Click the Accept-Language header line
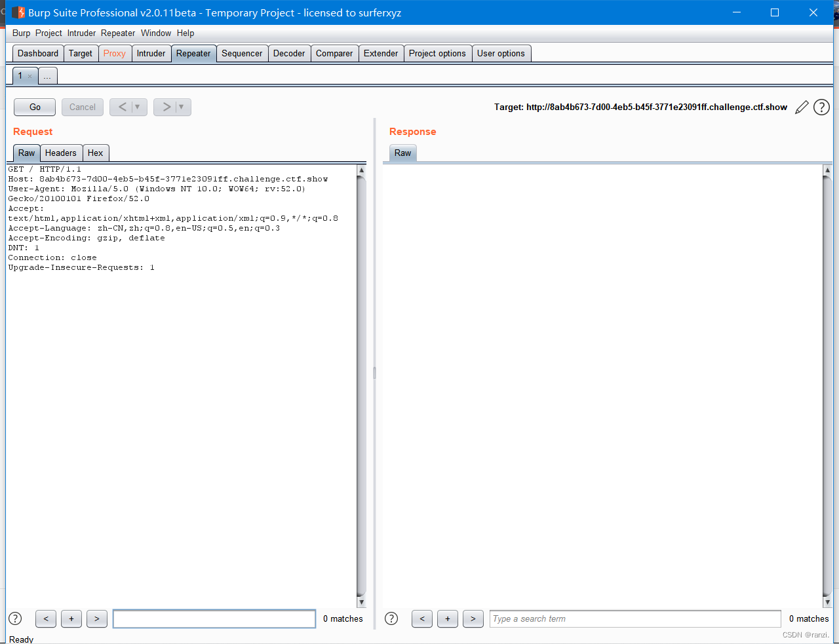Image resolution: width=839 pixels, height=644 pixels. [x=144, y=228]
